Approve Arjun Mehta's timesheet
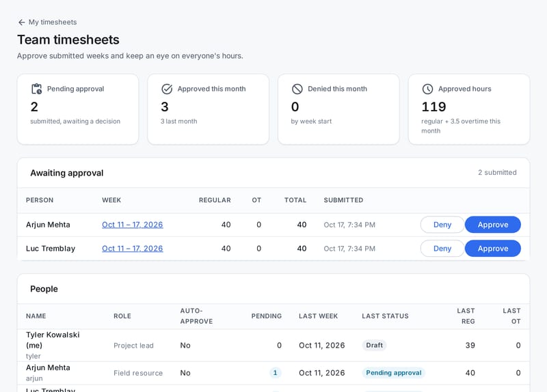Image resolution: width=547 pixels, height=392 pixels. click(492, 225)
